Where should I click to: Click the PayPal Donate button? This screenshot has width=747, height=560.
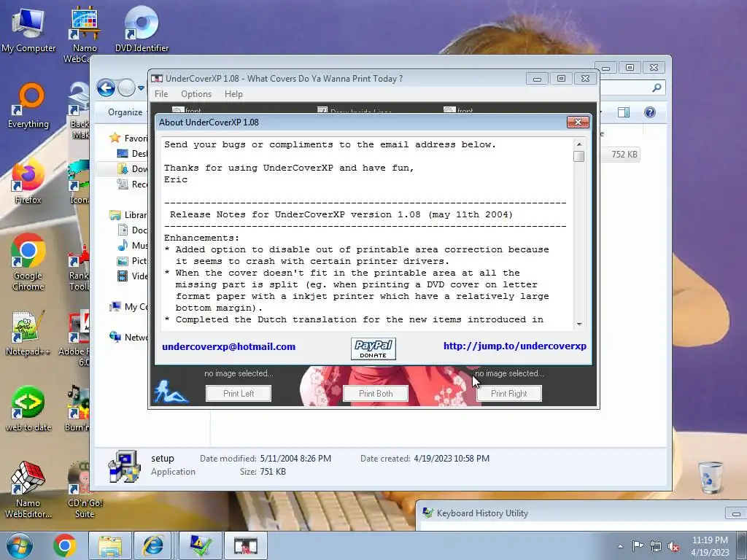(373, 349)
